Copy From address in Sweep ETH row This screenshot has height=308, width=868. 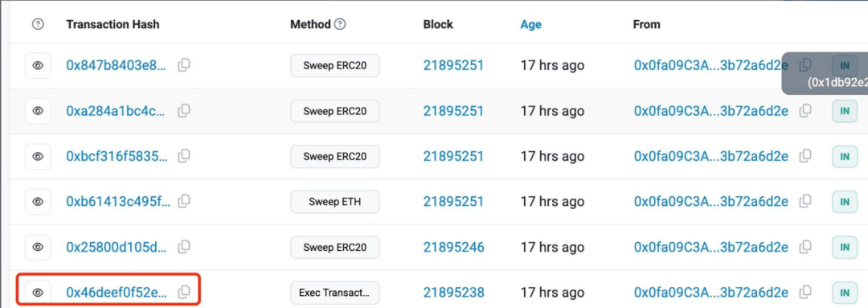coord(805,202)
